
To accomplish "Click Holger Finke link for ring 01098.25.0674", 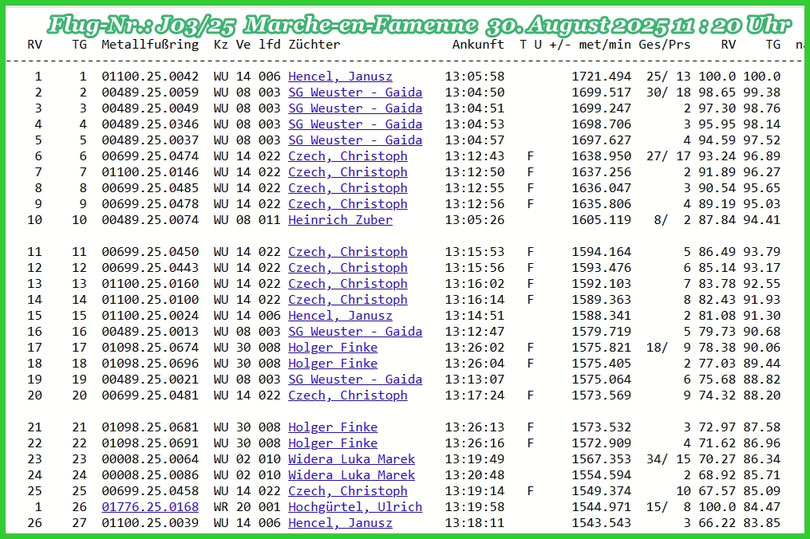I will [333, 348].
